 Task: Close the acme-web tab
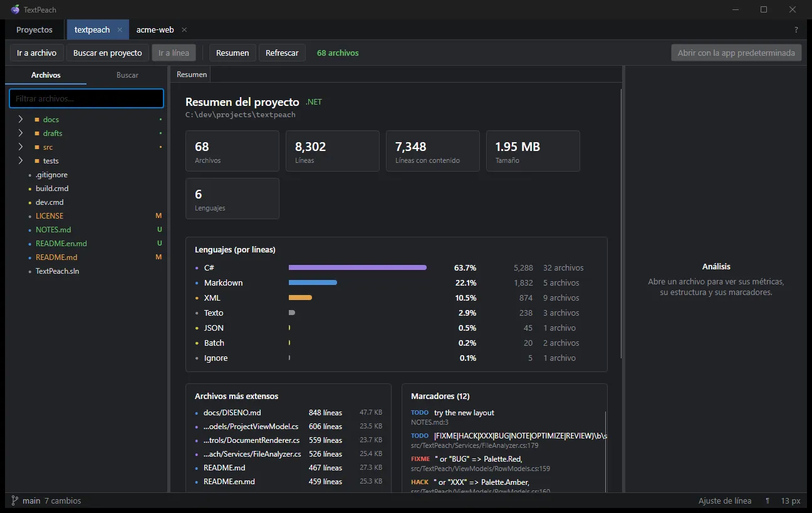pyautogui.click(x=184, y=29)
